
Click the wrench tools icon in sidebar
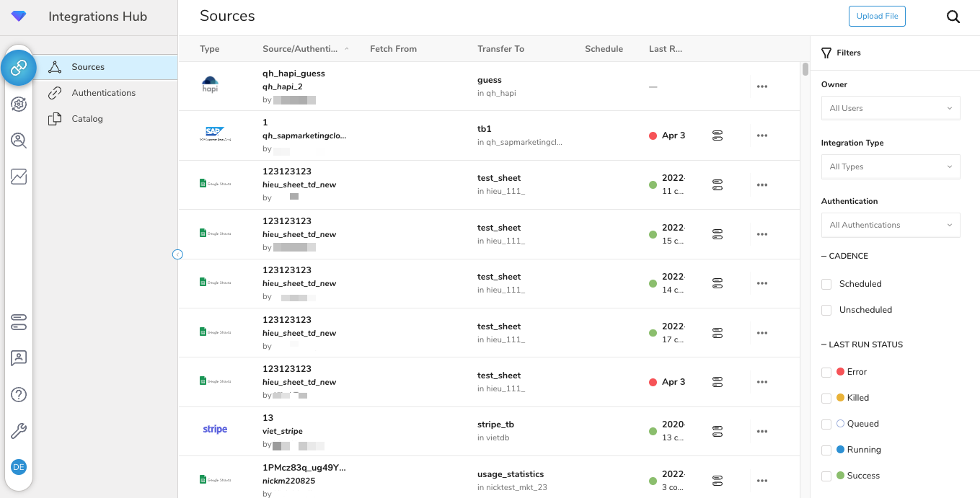click(19, 431)
